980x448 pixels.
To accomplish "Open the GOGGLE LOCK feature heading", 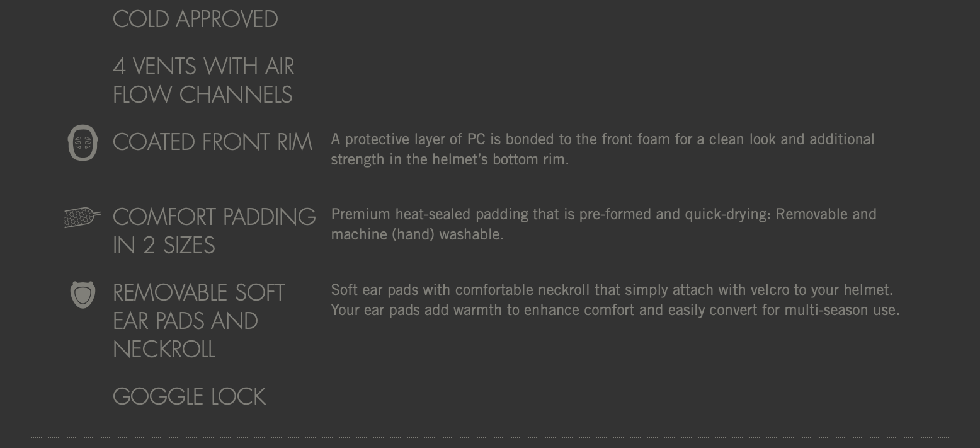I will coord(189,396).
